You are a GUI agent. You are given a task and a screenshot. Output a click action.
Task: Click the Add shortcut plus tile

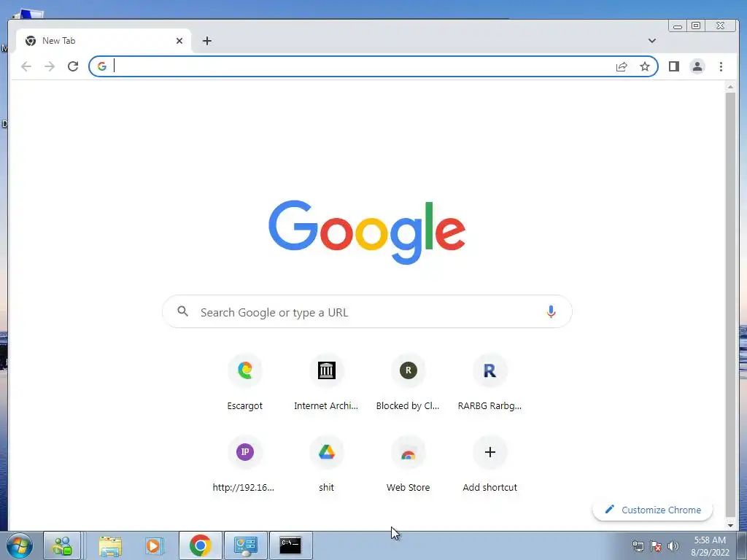489,464
